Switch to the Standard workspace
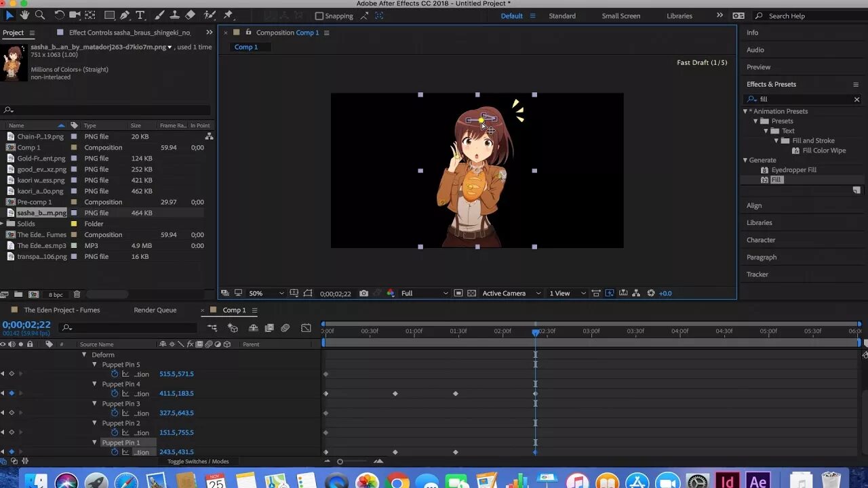Image resolution: width=868 pixels, height=488 pixels. coord(562,16)
